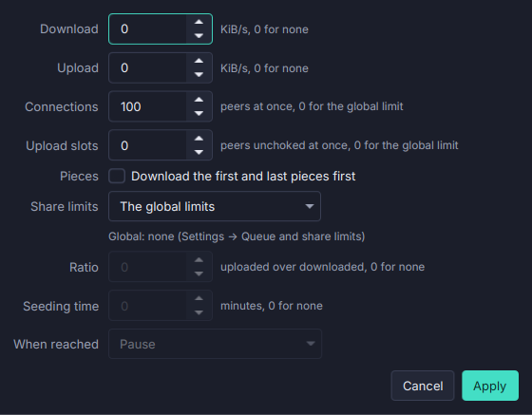Screen dimensions: 532x415
Task: Click the 'minutes, 0 for none' hint
Action: [272, 306]
